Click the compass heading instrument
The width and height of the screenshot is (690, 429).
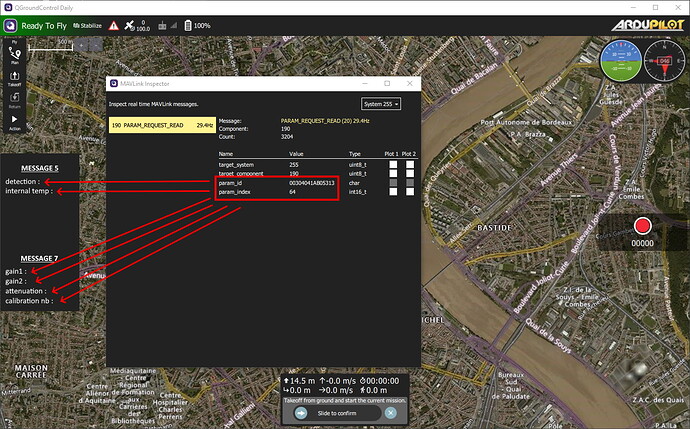click(x=664, y=60)
